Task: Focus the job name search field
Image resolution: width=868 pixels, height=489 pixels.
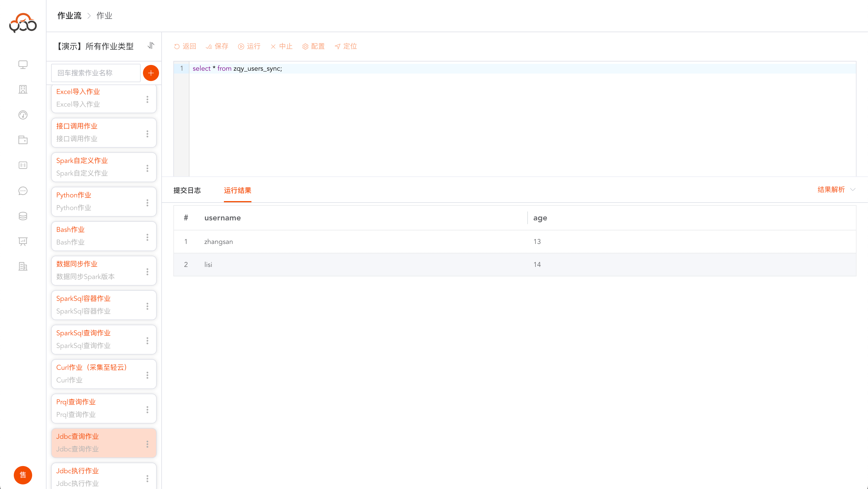Action: [96, 73]
